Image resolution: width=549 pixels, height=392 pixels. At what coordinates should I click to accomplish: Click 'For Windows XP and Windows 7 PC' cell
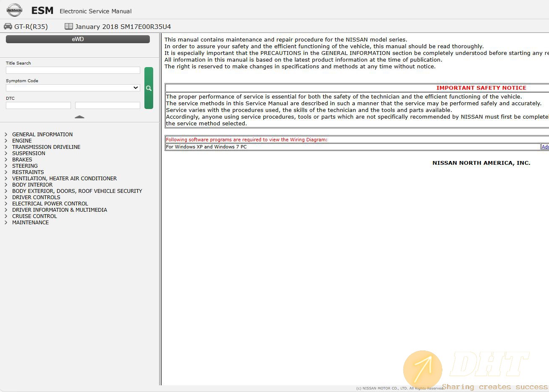353,147
